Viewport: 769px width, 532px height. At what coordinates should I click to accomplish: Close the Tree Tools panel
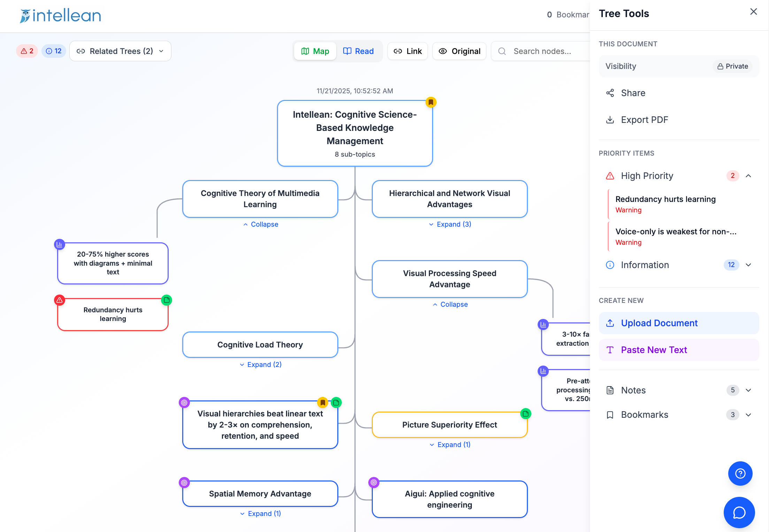(x=753, y=12)
